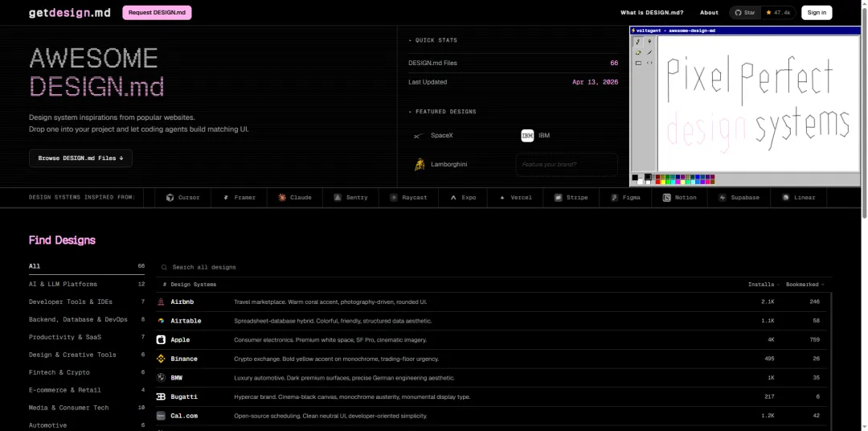Filter by Media & Consumer Tech
This screenshot has height=431, width=868.
(86, 407)
